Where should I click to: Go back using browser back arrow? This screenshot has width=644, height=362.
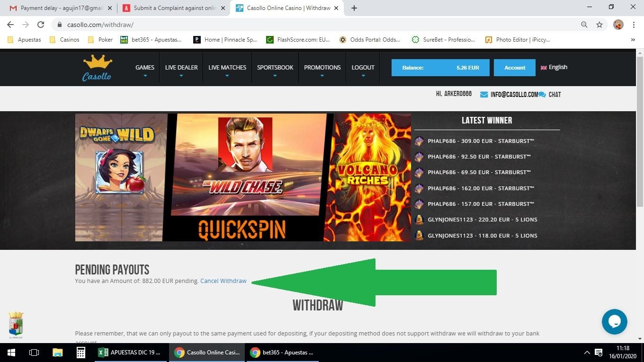click(x=10, y=25)
